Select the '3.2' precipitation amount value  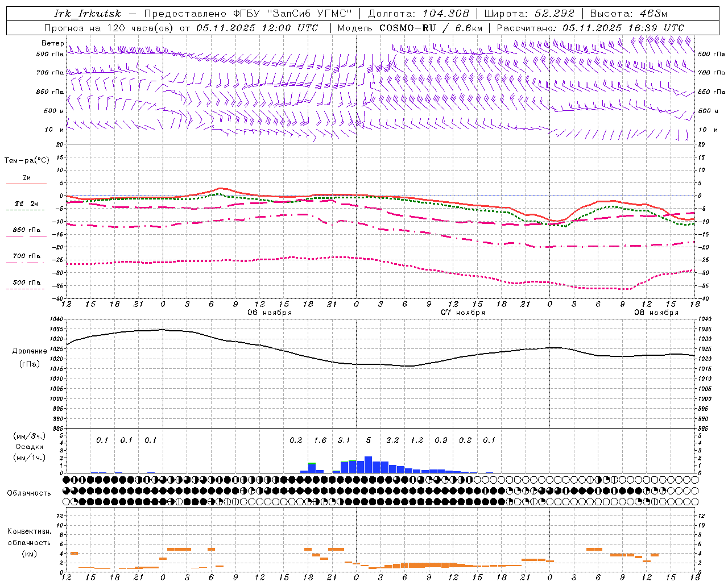point(392,440)
